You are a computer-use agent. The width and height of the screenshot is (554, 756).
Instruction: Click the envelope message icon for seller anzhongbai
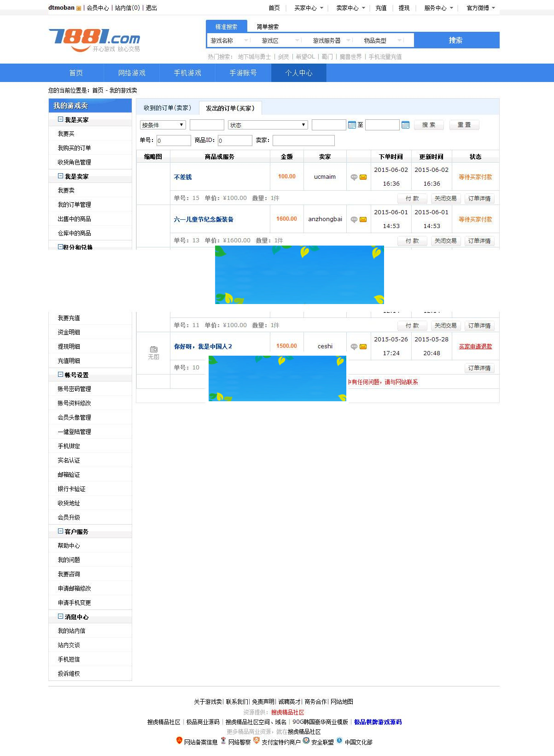[x=363, y=220]
